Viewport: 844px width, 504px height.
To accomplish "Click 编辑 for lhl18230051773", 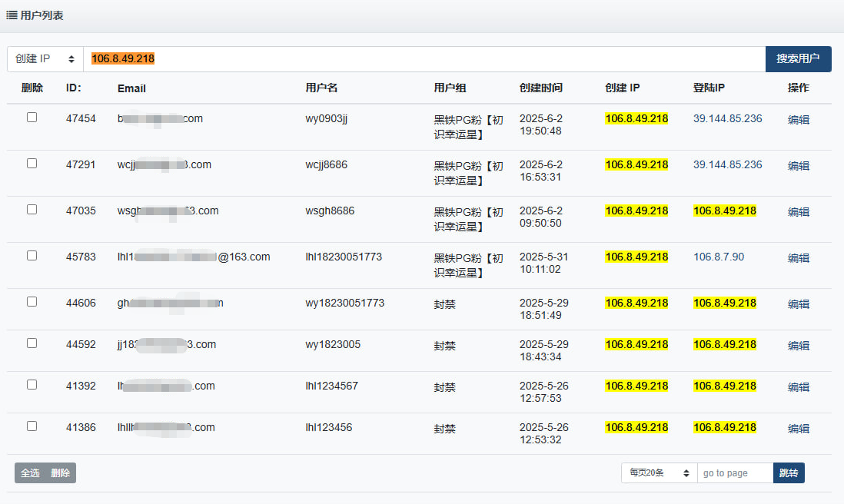I will click(x=798, y=257).
